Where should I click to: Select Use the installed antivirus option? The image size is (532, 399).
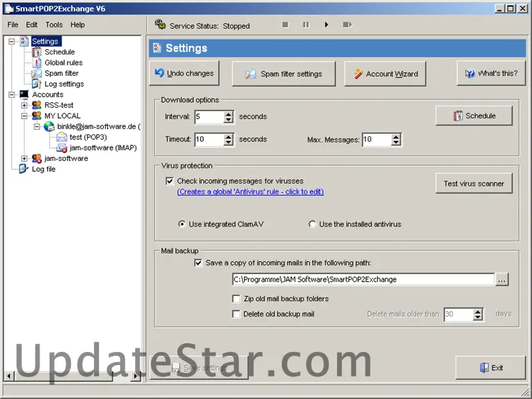(x=312, y=224)
